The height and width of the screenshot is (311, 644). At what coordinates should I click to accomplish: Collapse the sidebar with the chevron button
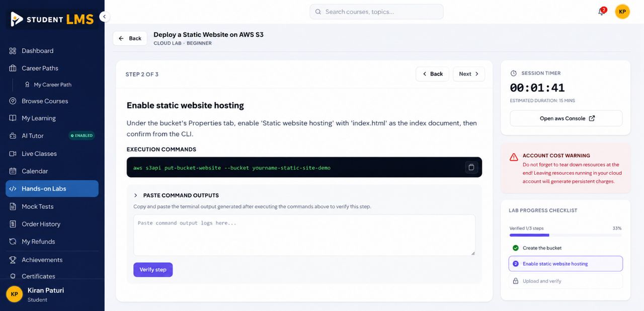pyautogui.click(x=104, y=17)
